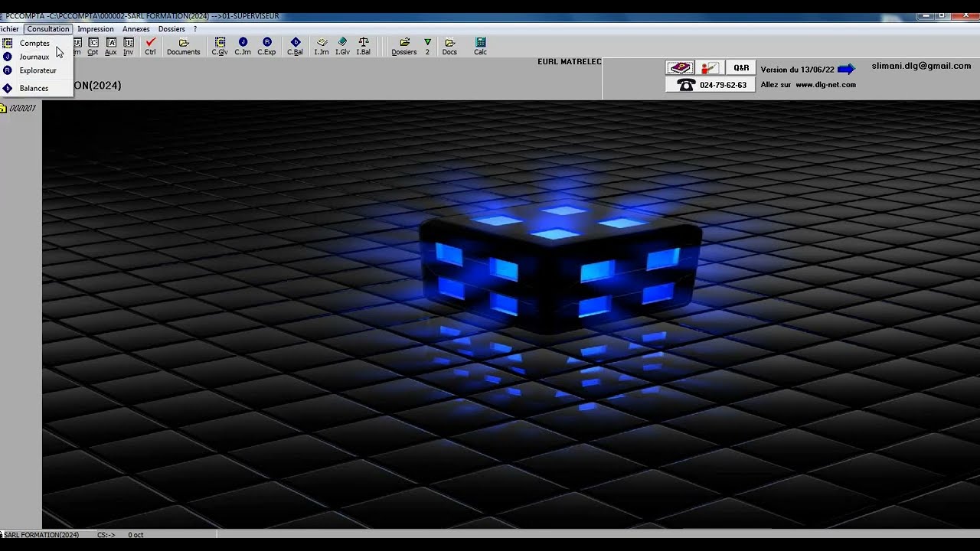Open Comptes from the Consultation menu
Viewport: 980px width, 551px height.
(37, 44)
